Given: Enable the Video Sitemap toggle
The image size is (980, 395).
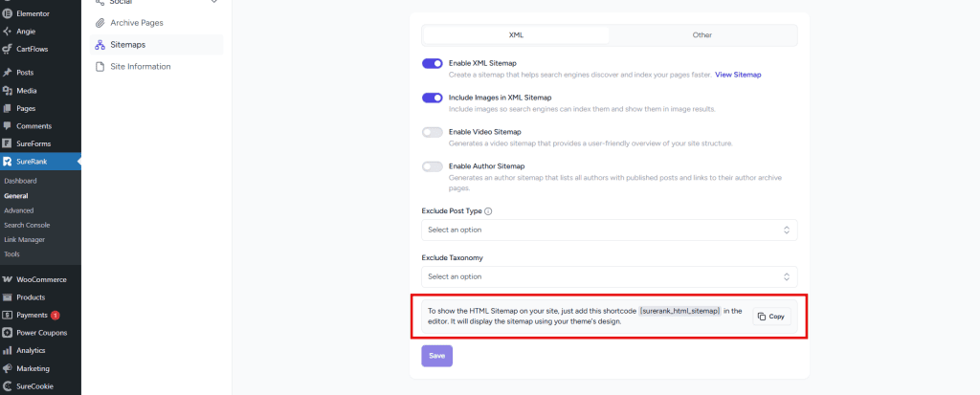Looking at the screenshot, I should pos(433,132).
